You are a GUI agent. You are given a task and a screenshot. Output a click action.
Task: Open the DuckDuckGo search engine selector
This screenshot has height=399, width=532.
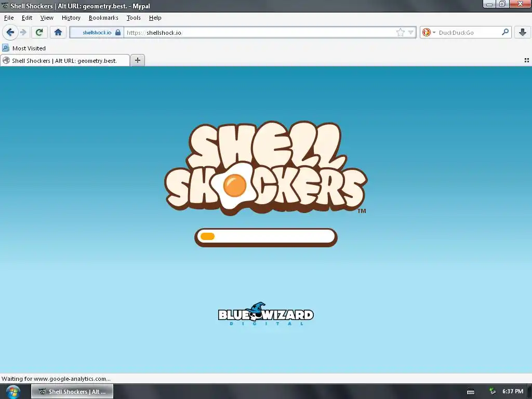pyautogui.click(x=429, y=33)
